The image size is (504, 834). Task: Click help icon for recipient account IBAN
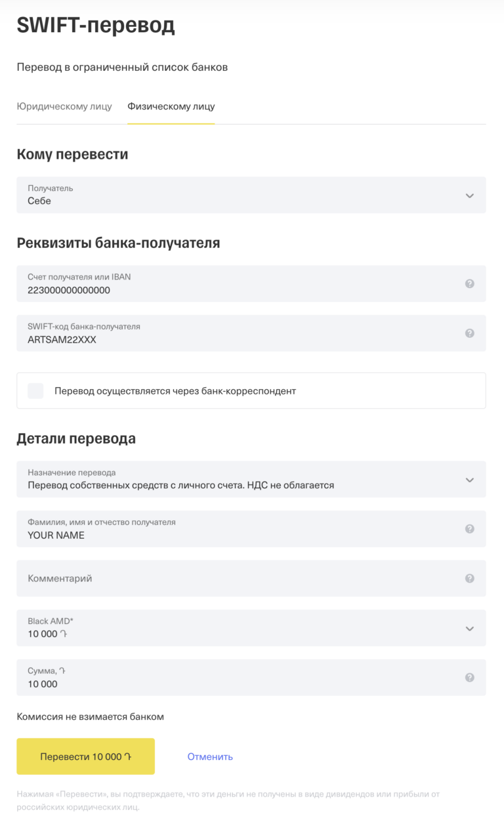469,283
